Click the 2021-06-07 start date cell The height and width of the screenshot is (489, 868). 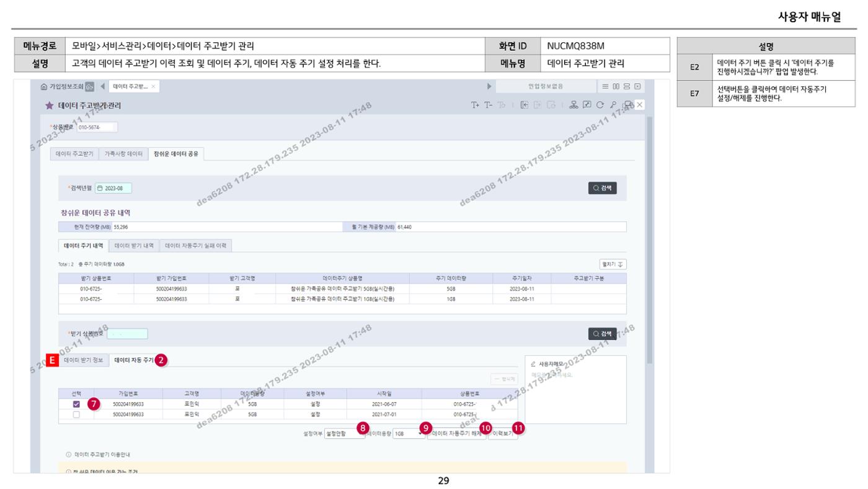[x=384, y=404]
